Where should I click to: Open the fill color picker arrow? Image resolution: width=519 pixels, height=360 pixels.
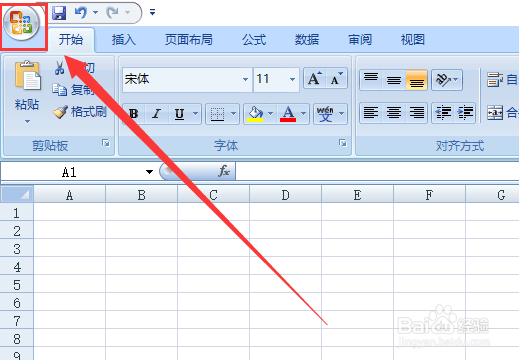click(x=271, y=114)
